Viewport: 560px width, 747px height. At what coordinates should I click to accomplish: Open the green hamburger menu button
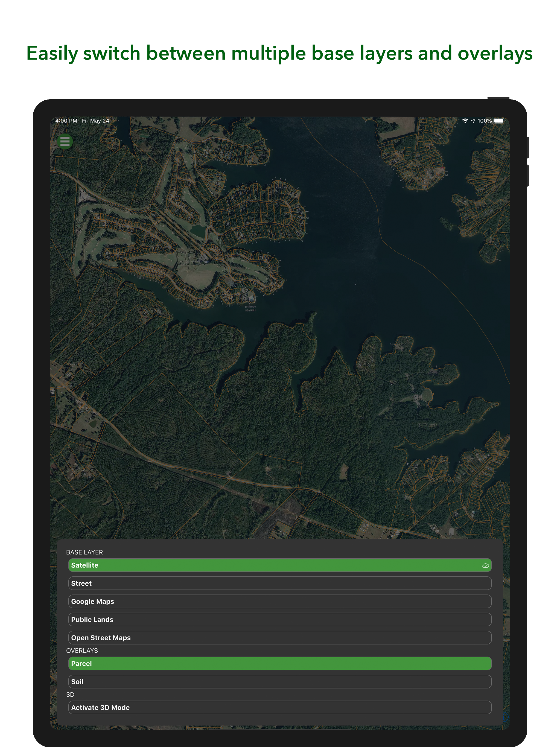pos(65,141)
